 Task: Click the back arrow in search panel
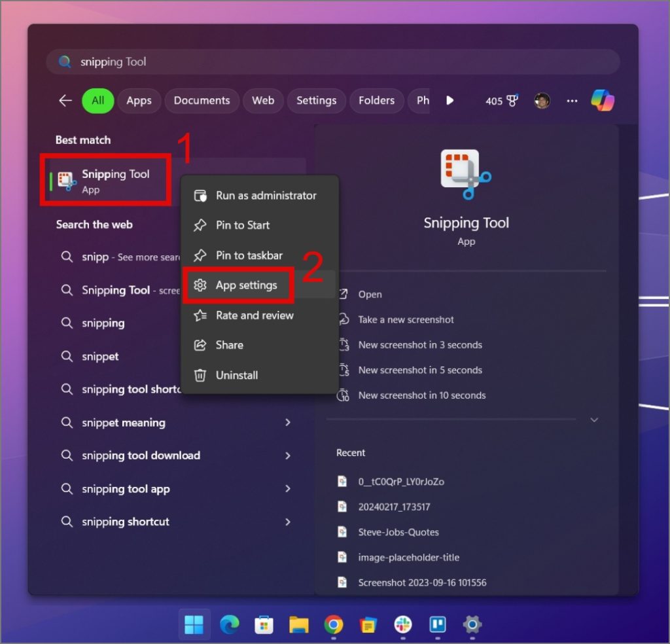coord(65,101)
